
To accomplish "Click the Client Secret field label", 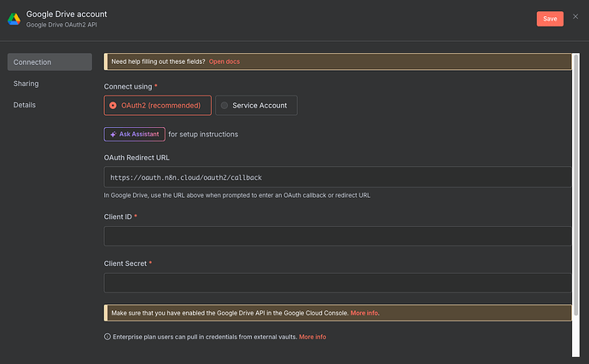I will click(x=126, y=263).
